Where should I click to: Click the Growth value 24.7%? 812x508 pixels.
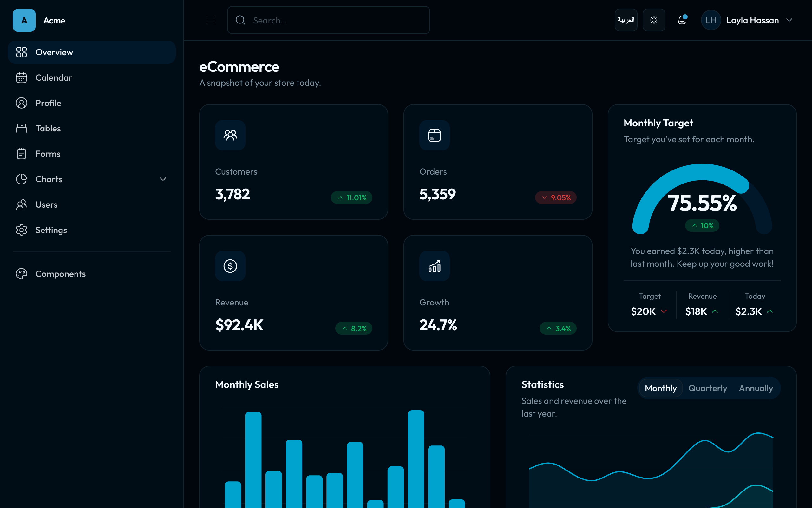(438, 325)
